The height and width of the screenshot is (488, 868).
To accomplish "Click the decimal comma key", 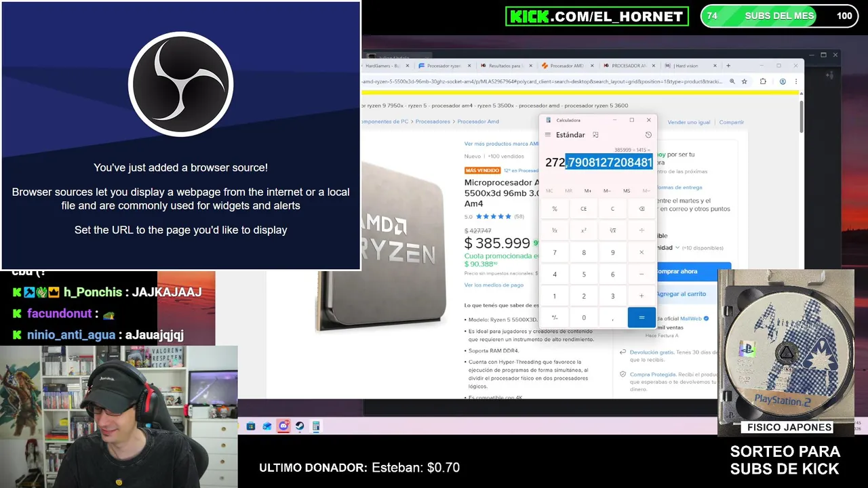I will tap(612, 317).
